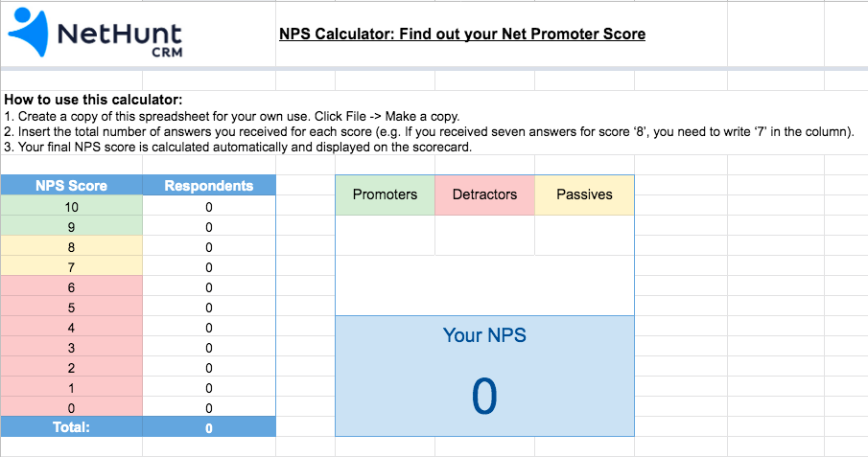The image size is (868, 457).
Task: Select the Respondents column header
Action: click(x=209, y=185)
